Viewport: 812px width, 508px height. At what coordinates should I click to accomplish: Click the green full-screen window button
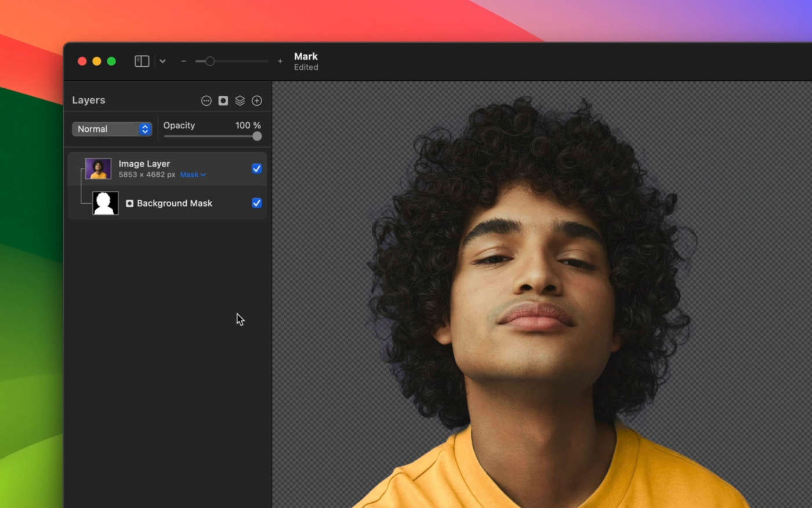[x=111, y=61]
